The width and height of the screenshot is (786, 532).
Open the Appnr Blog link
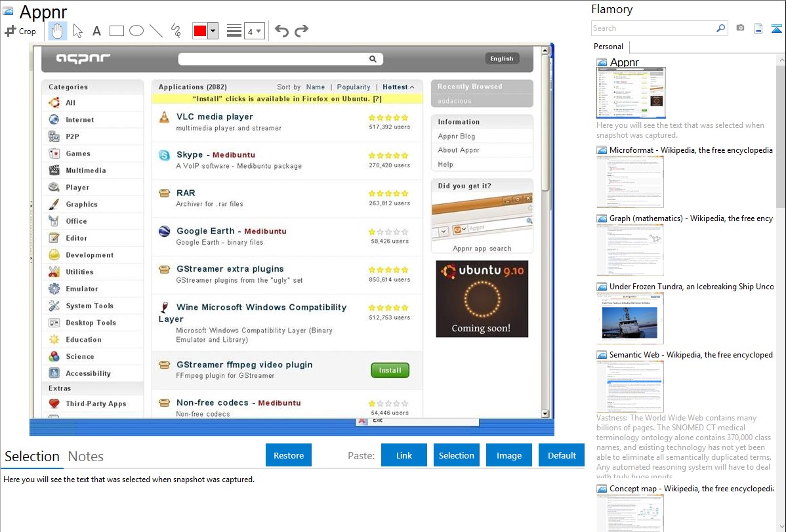456,136
